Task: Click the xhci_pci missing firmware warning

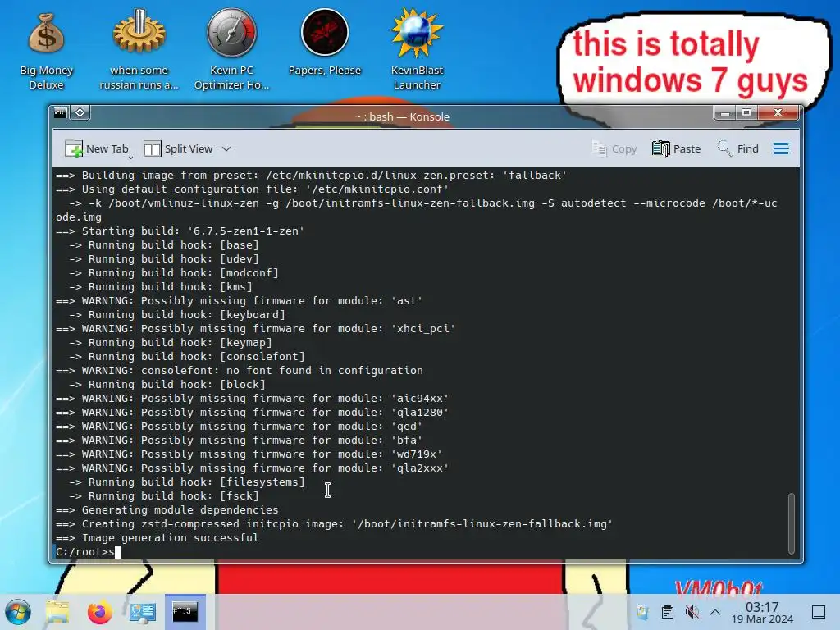Action: tap(256, 329)
